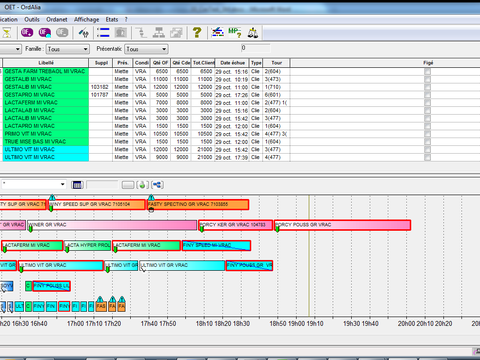Toggle Figé checkbox for LACTALAB MI VRAC row

click(428, 111)
